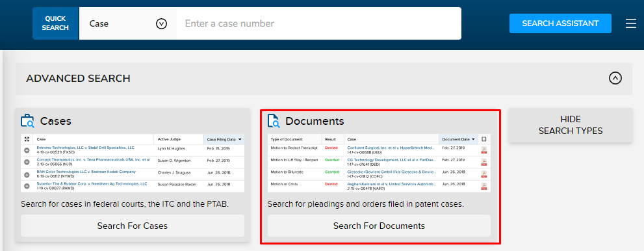Click the Cases card heading
The height and width of the screenshot is (251, 644).
pyautogui.click(x=55, y=121)
